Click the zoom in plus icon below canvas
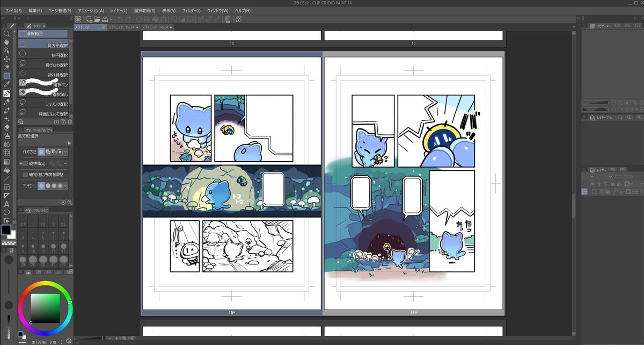The height and width of the screenshot is (345, 644). point(116,338)
